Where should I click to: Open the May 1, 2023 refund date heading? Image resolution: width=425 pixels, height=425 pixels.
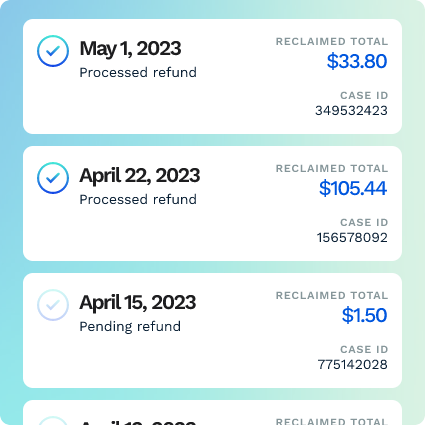(x=130, y=49)
